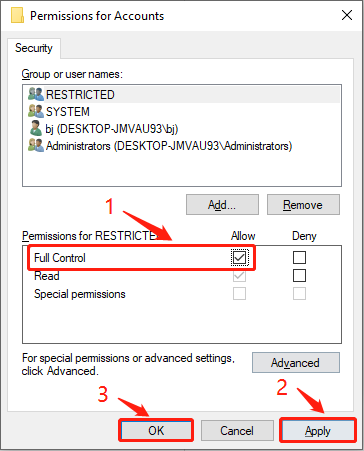Click the Add... button

point(222,205)
